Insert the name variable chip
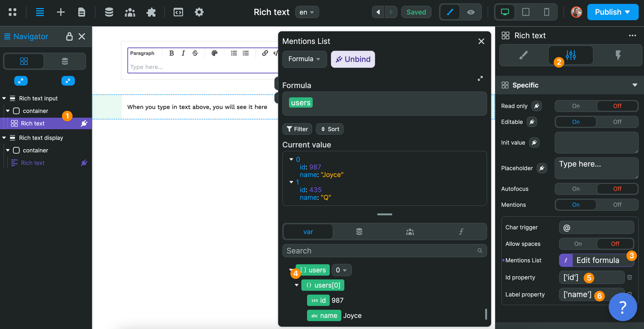The width and height of the screenshot is (644, 329). [324, 315]
